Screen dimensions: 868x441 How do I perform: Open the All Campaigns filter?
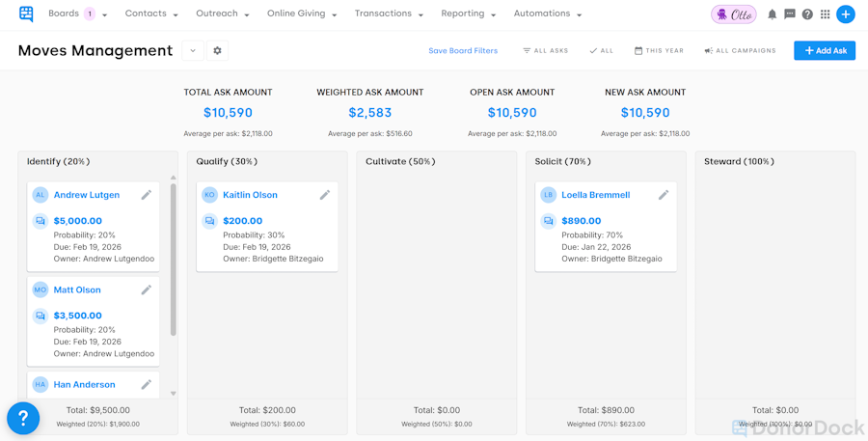click(x=740, y=50)
